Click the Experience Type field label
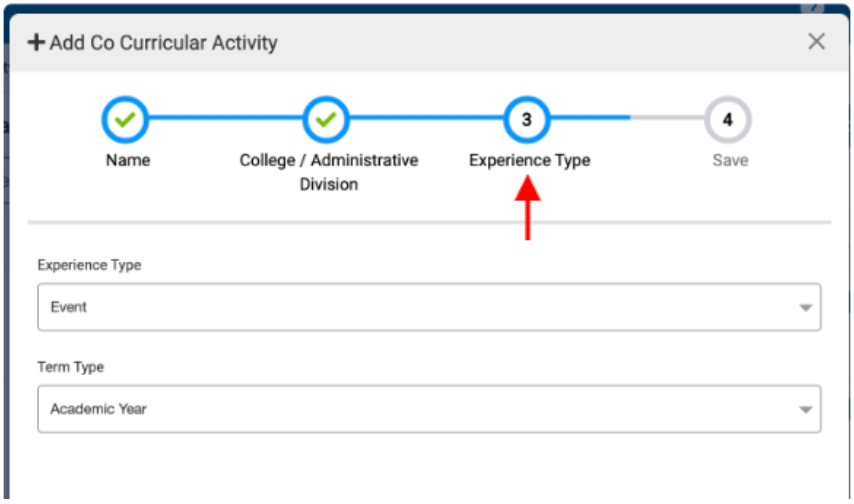The height and width of the screenshot is (504, 854). [89, 265]
